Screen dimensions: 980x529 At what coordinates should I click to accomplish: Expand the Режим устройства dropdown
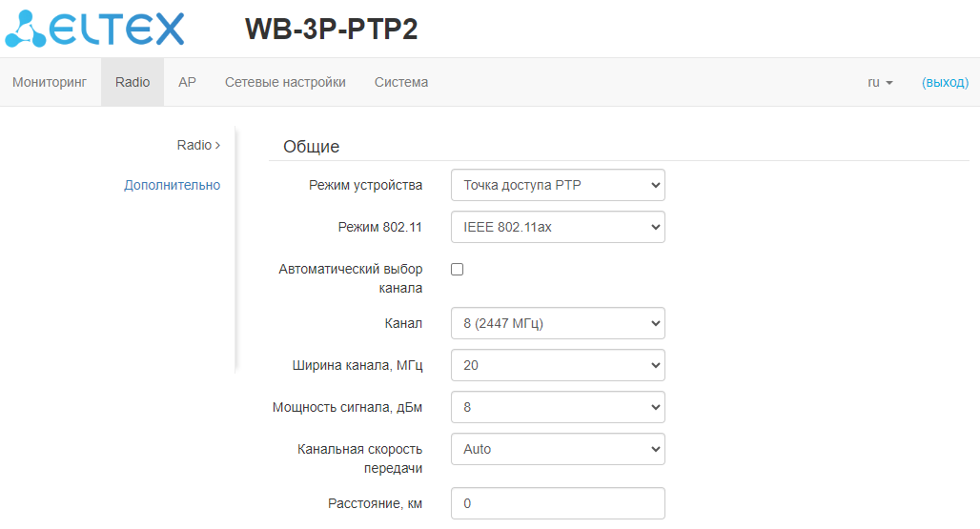(x=558, y=185)
